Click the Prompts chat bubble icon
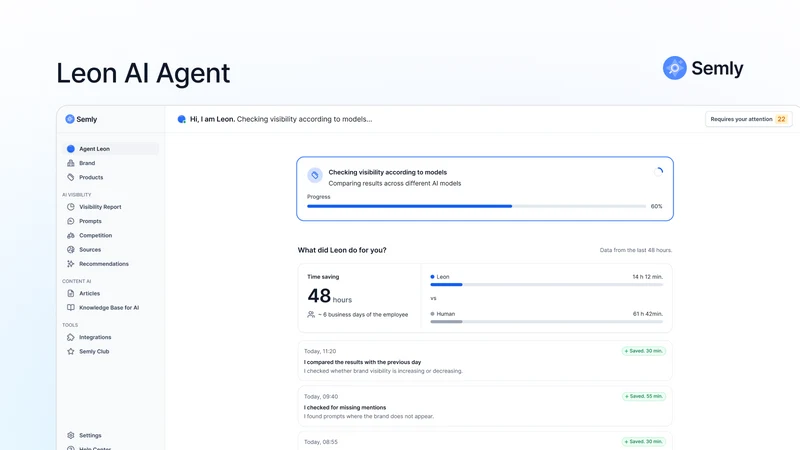 click(70, 221)
